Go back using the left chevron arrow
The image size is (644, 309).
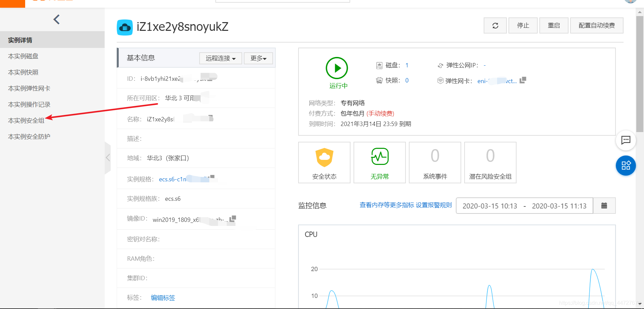click(x=57, y=19)
